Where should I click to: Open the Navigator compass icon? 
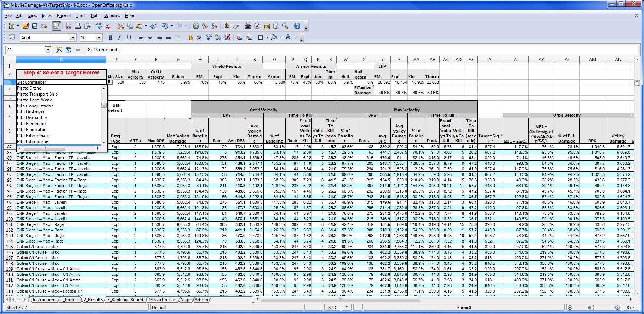[257, 26]
